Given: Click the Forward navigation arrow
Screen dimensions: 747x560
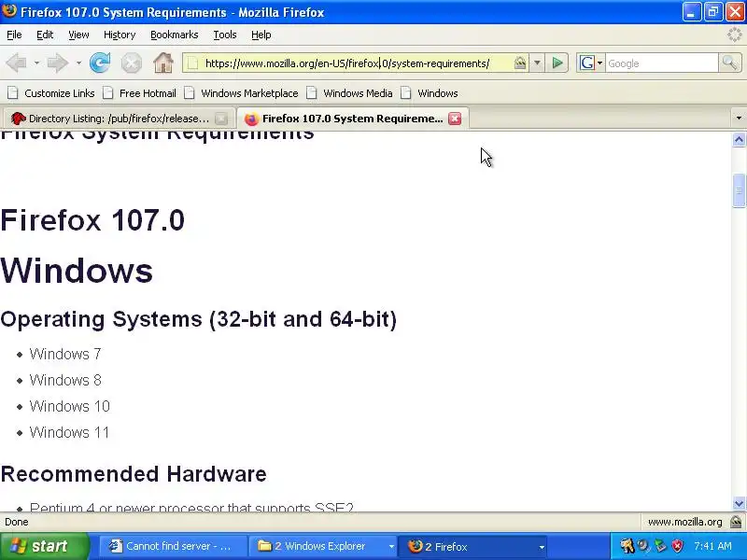Looking at the screenshot, I should (58, 63).
